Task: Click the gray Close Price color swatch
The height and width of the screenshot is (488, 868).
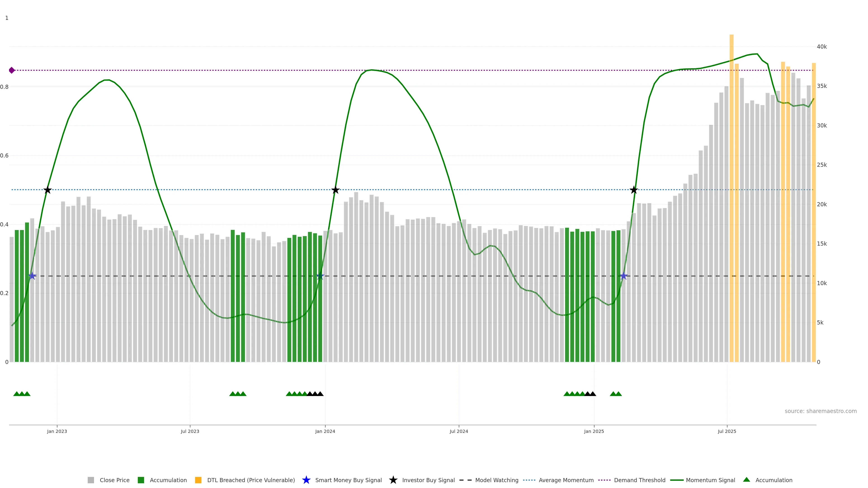Action: pos(91,480)
